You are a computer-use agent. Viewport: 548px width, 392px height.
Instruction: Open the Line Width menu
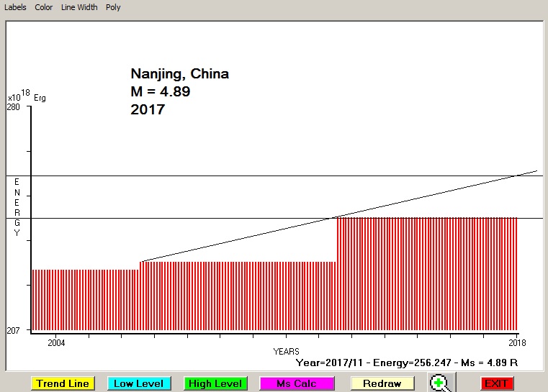tap(79, 7)
